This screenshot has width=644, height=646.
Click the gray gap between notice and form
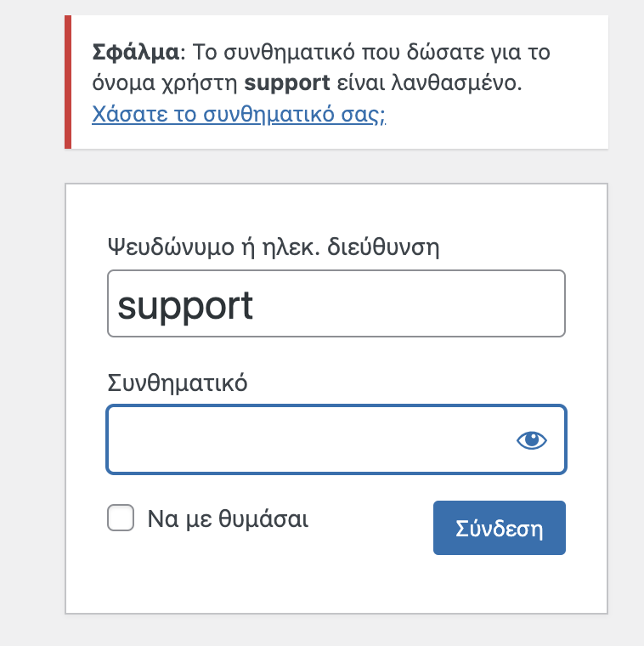(336, 166)
